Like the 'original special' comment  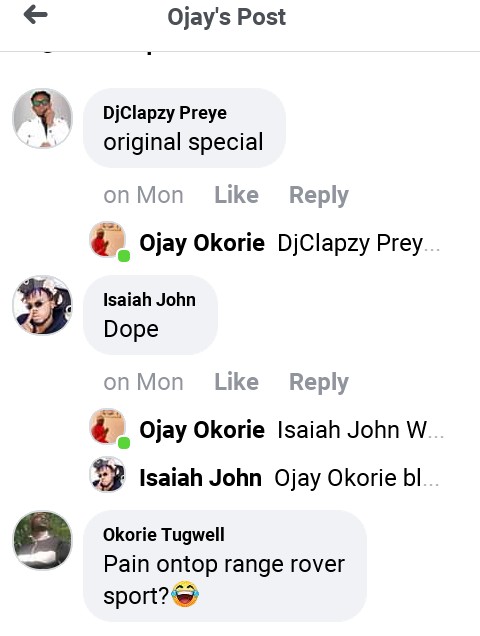[x=236, y=195]
